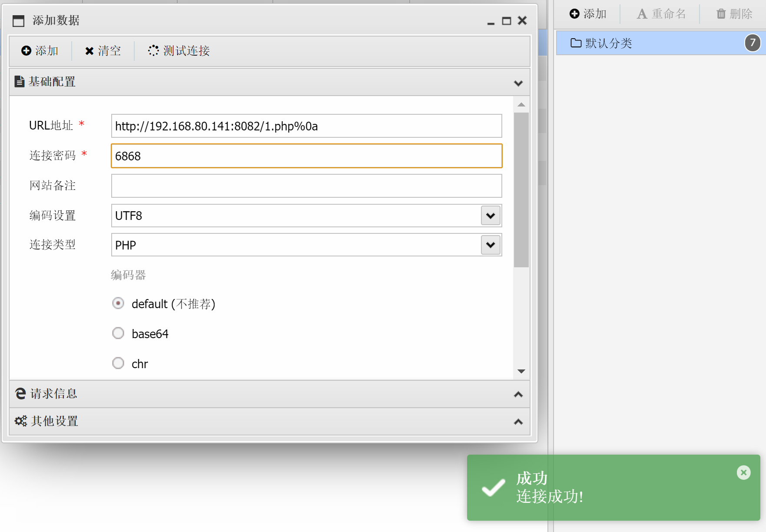Image resolution: width=766 pixels, height=532 pixels.
Task: Select the 默认分类 category folder
Action: click(x=660, y=43)
